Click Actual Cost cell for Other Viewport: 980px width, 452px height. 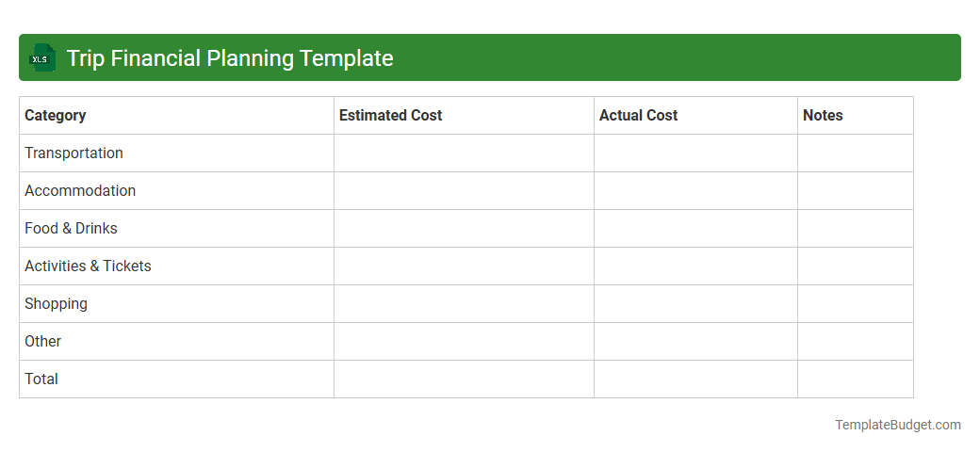(x=695, y=342)
